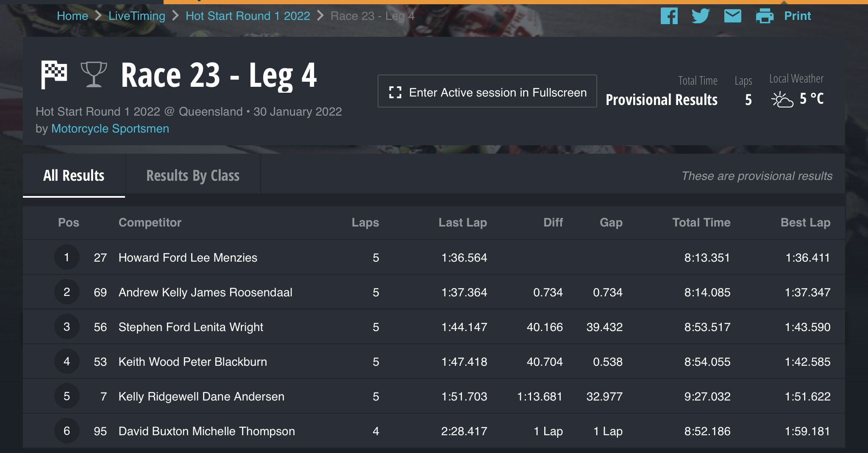
Task: Click the checkered flag icon
Action: pyautogui.click(x=54, y=75)
